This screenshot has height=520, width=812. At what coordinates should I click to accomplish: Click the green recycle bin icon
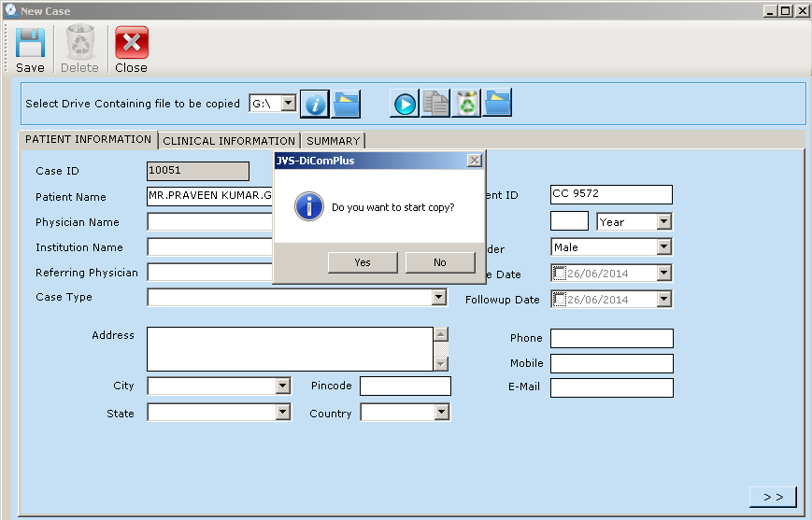pyautogui.click(x=466, y=104)
